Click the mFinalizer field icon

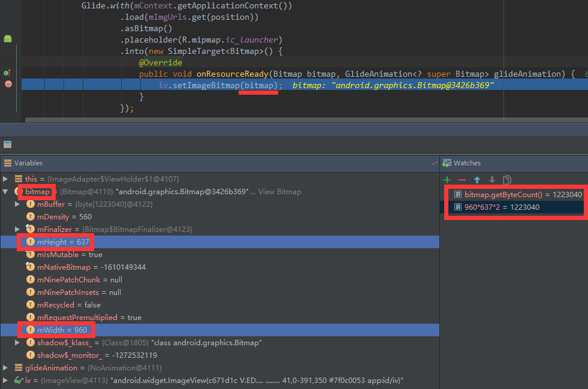click(31, 229)
